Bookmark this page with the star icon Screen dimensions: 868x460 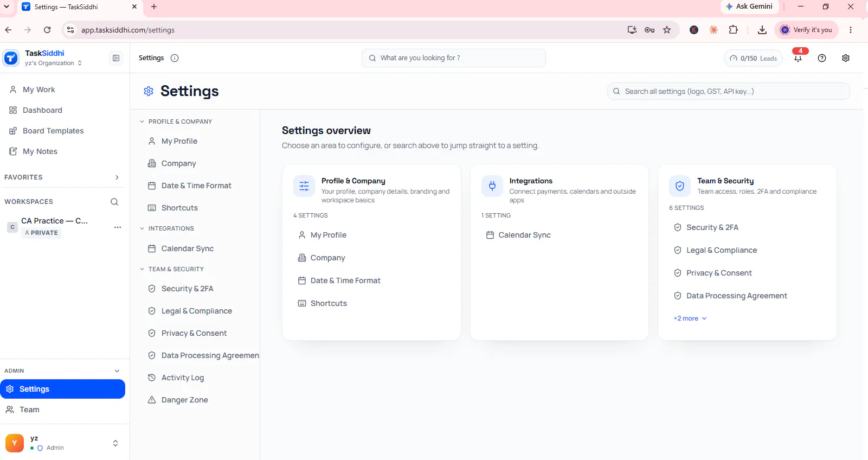click(x=667, y=30)
